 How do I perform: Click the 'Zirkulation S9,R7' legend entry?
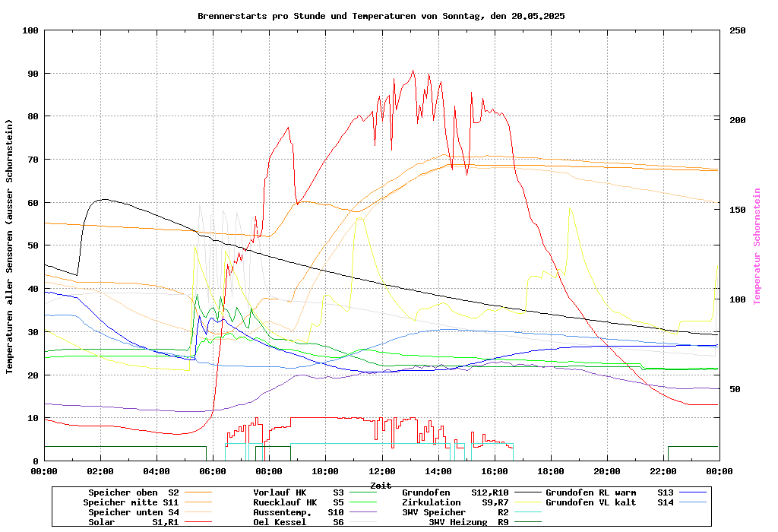(x=454, y=502)
